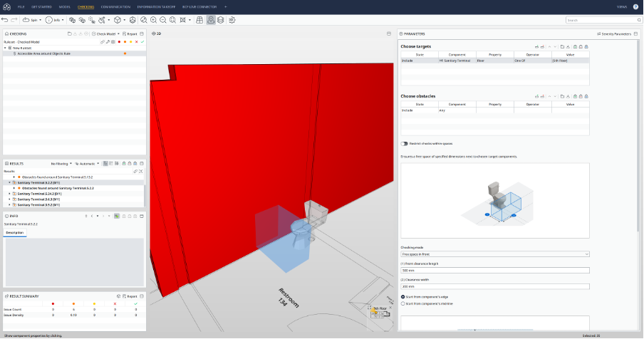Open the help question mark icon

pos(635,6)
